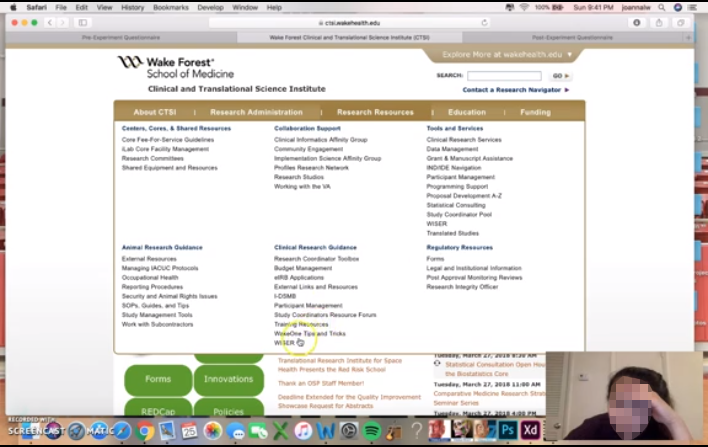This screenshot has width=708, height=447.
Task: Show all tabs overview button
Action: tap(681, 23)
